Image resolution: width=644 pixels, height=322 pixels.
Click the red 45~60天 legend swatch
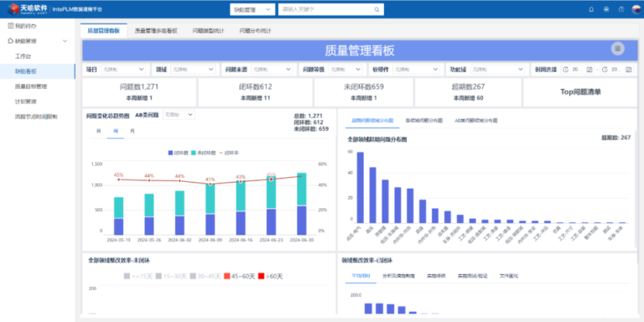click(x=226, y=277)
